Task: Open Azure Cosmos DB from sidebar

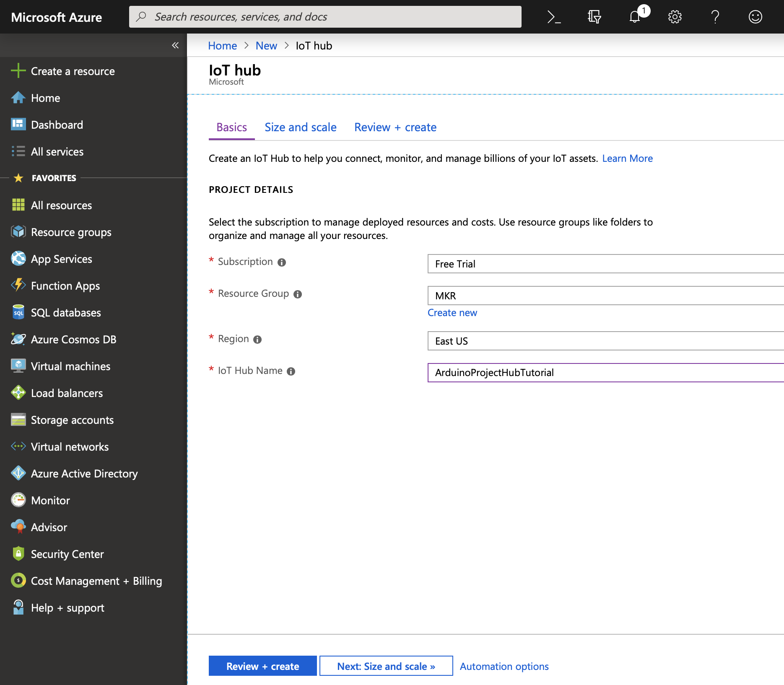Action: click(74, 339)
